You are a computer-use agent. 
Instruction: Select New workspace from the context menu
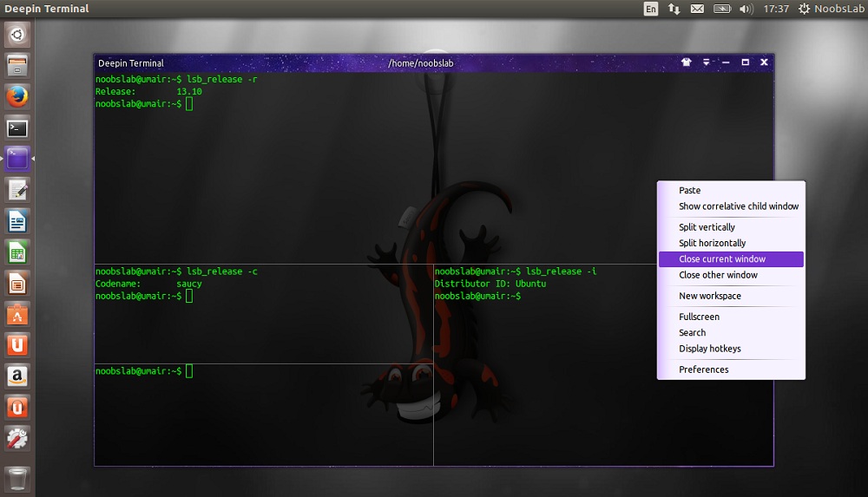point(731,296)
